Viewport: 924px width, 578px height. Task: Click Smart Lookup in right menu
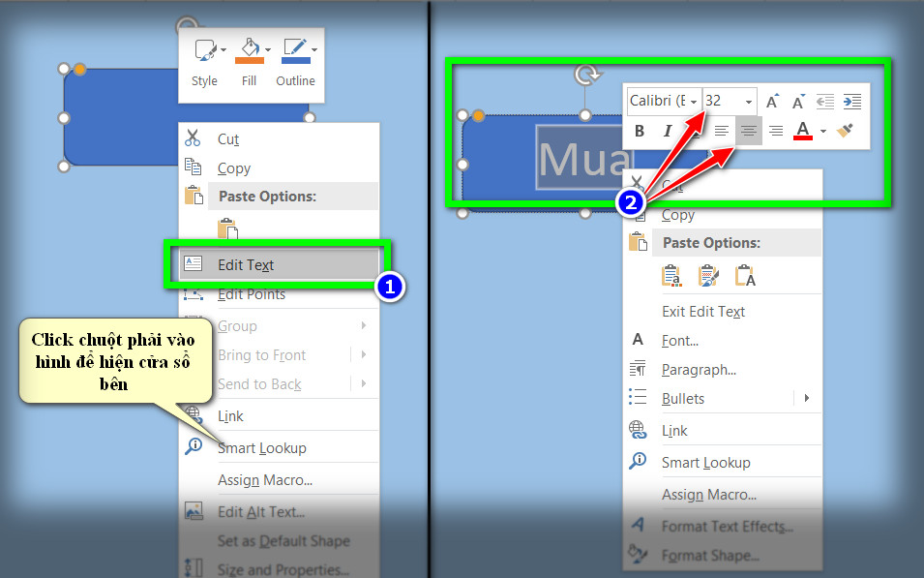pos(706,463)
